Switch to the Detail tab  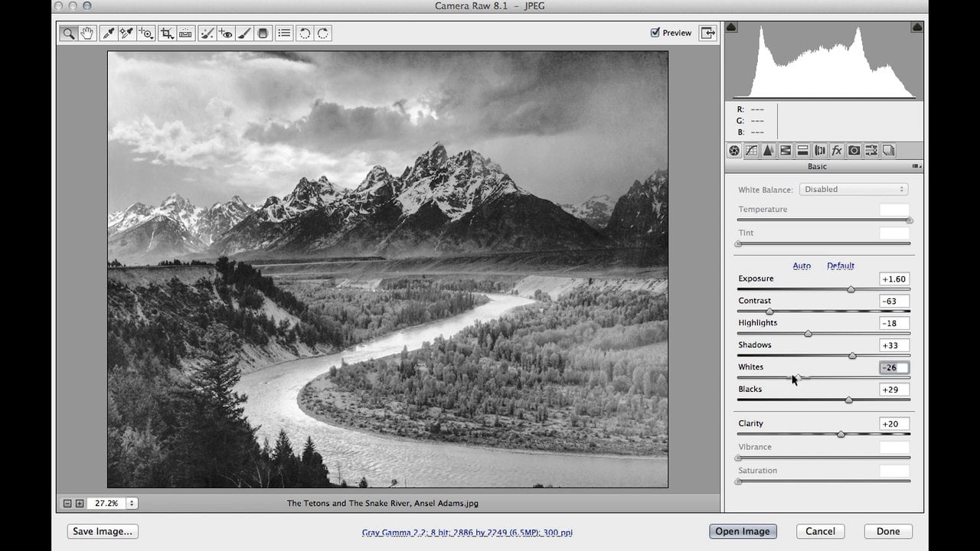768,151
